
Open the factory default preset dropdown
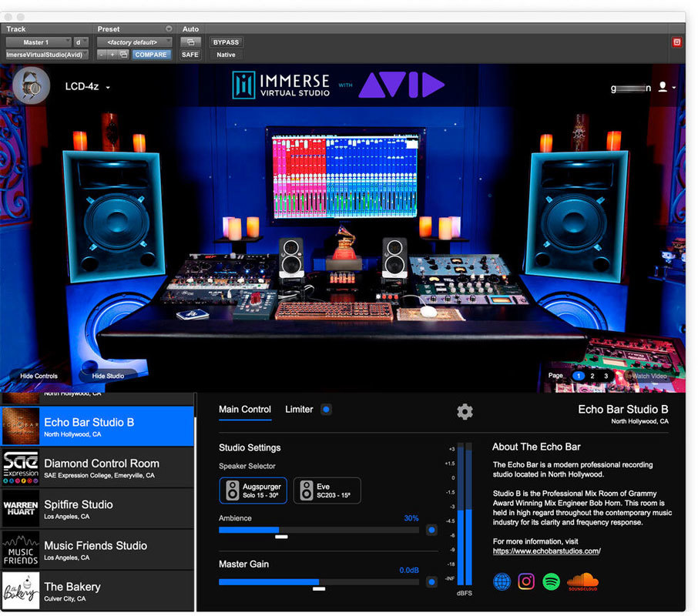tap(134, 42)
